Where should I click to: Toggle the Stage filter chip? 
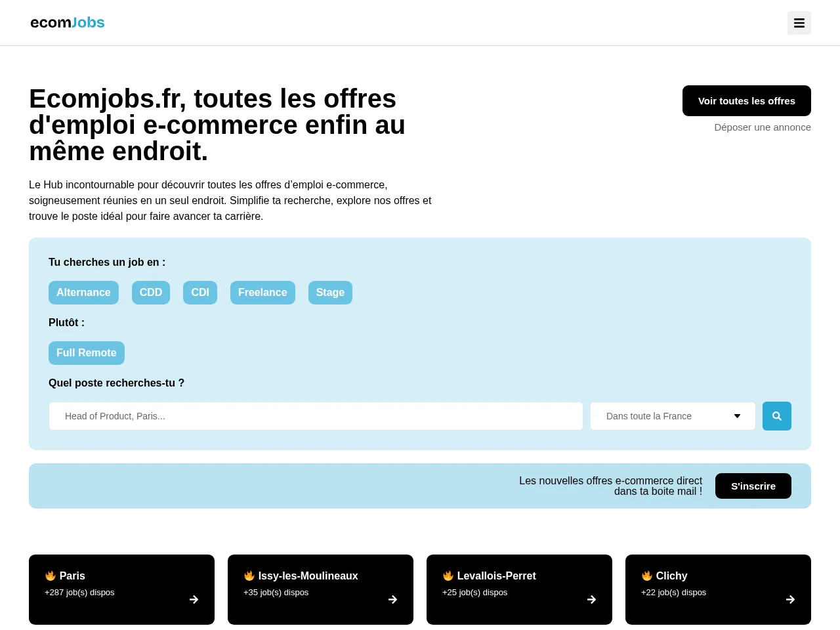click(x=330, y=293)
